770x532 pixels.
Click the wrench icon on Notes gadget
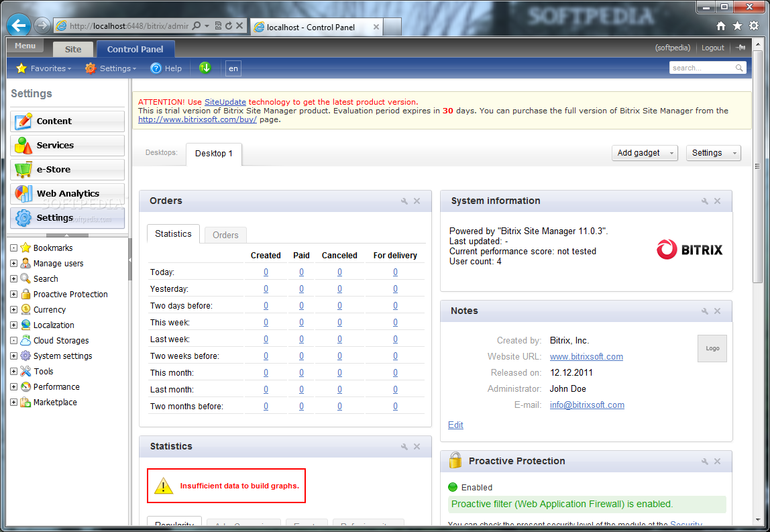point(705,311)
